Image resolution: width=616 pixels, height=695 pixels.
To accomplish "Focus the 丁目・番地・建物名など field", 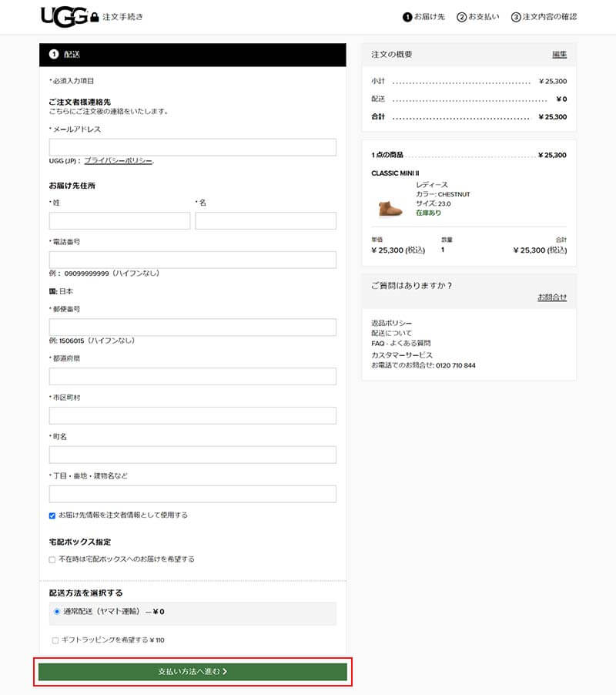I will point(192,494).
